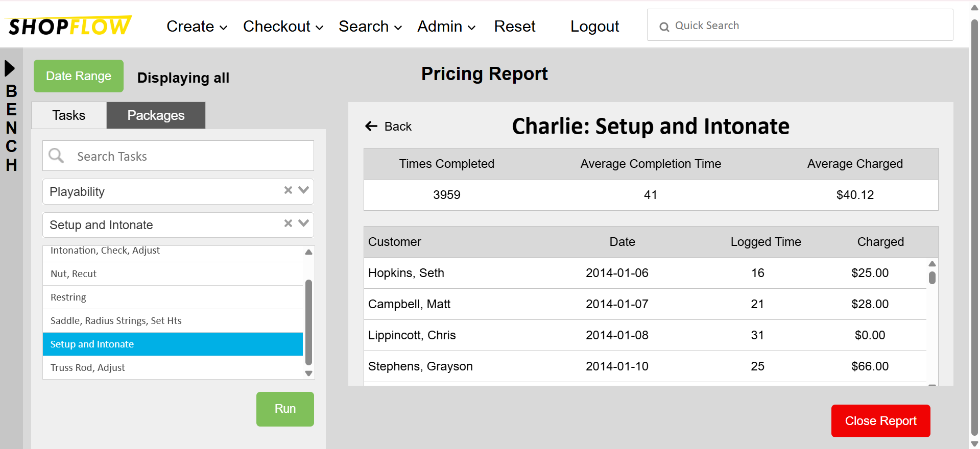Screen dimensions: 980x449
Task: Open the Checkout menu
Action: click(x=283, y=27)
